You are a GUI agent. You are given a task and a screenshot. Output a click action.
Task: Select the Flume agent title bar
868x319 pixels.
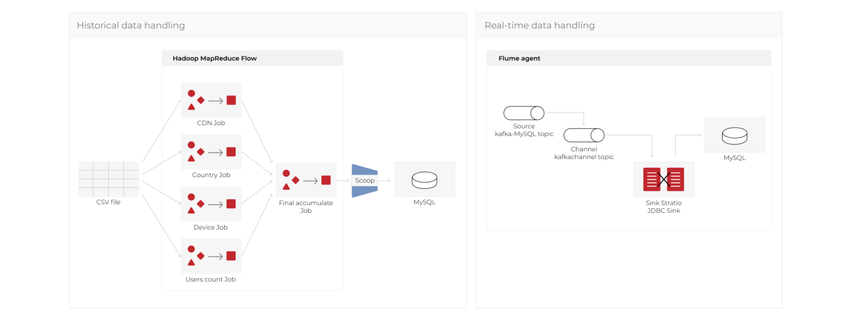coord(629,58)
